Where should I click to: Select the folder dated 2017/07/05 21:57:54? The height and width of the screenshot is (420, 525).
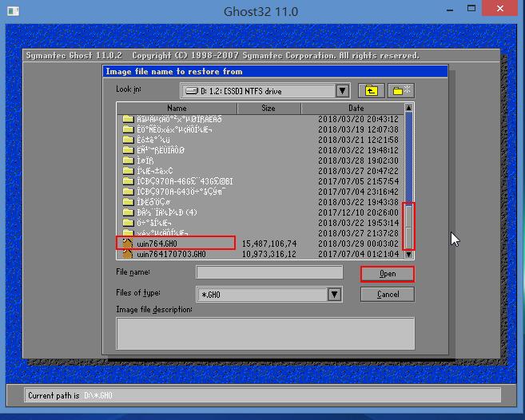[184, 181]
